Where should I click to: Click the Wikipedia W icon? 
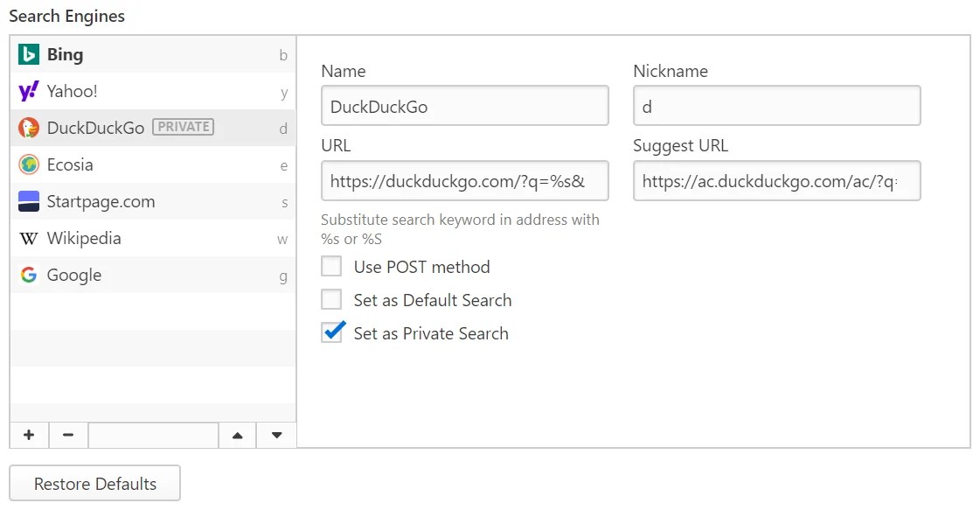coord(29,238)
